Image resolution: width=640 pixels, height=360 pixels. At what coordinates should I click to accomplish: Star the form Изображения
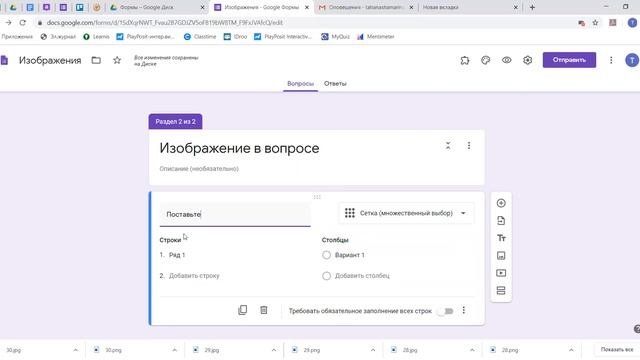click(117, 60)
